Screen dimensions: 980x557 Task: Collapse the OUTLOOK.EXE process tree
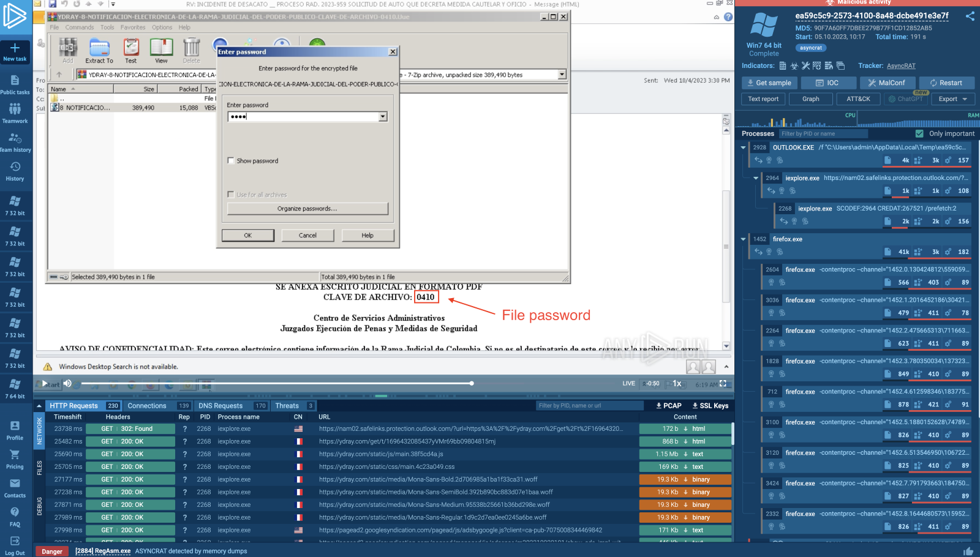click(743, 148)
